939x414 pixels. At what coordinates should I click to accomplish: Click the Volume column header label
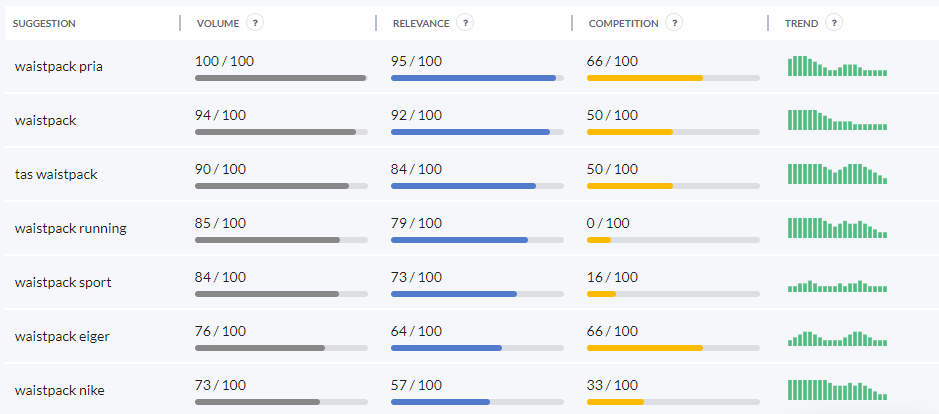coord(218,23)
